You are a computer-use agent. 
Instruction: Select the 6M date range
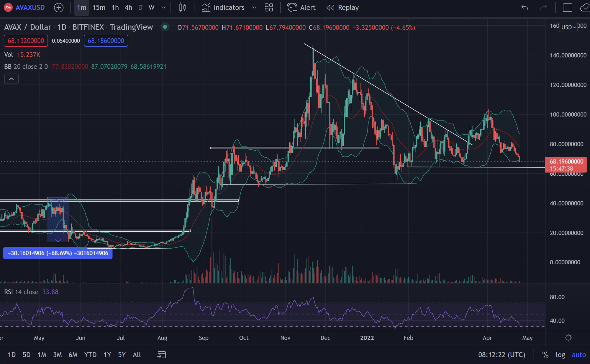tap(73, 355)
